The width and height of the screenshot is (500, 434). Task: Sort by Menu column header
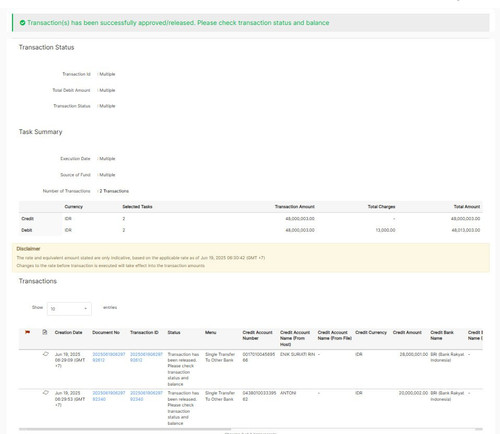pos(210,332)
